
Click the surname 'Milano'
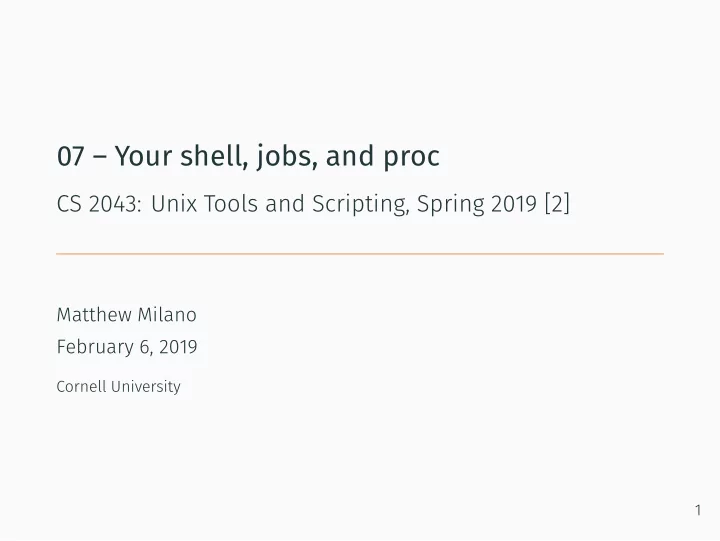point(167,315)
